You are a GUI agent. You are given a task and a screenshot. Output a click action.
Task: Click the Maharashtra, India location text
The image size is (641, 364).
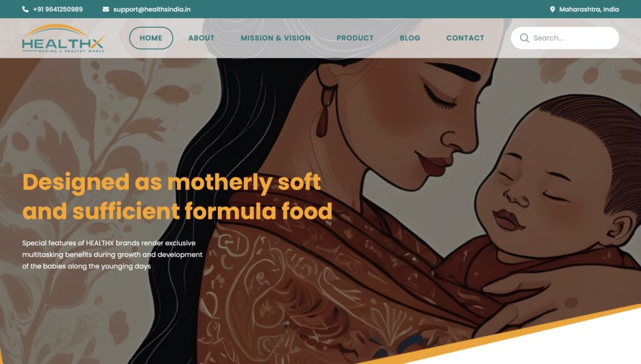click(x=588, y=9)
